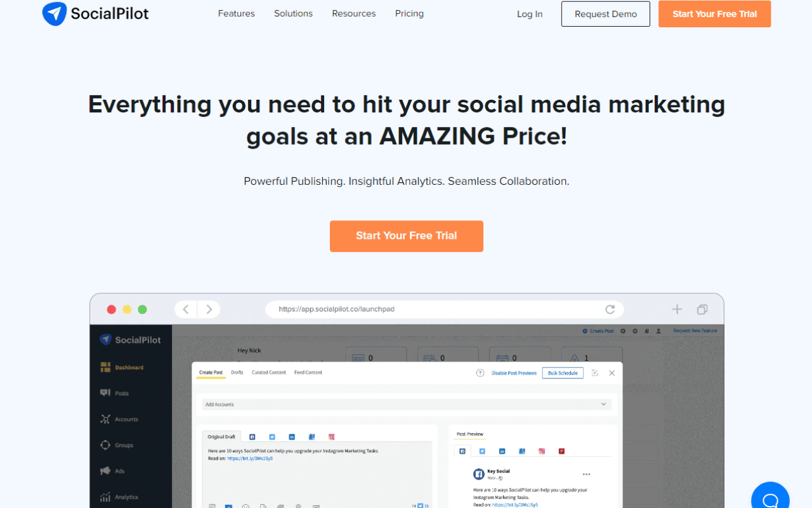Screen dimensions: 812x508
Task: Click the user profile icon in app top bar
Action: 658,331
